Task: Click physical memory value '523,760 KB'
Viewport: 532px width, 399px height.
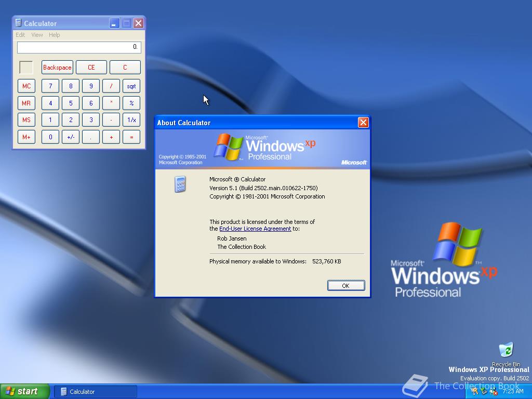Action: (x=327, y=261)
